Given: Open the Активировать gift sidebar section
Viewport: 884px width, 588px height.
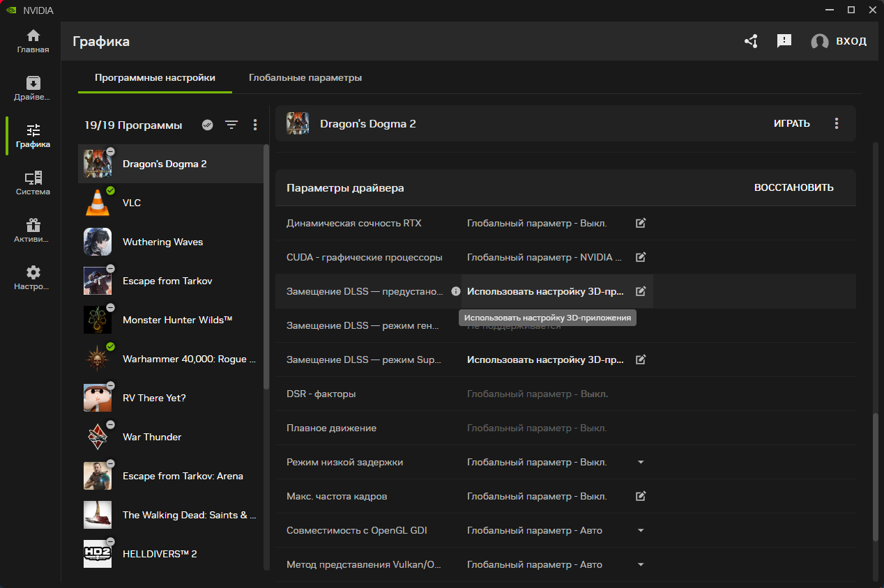Looking at the screenshot, I should click(33, 231).
